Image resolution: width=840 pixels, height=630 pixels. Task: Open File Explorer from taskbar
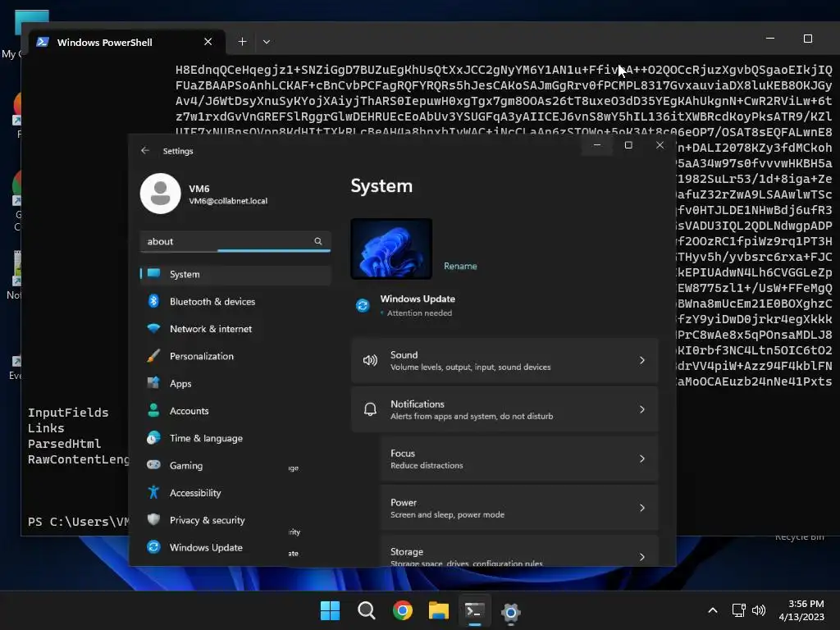coord(439,610)
